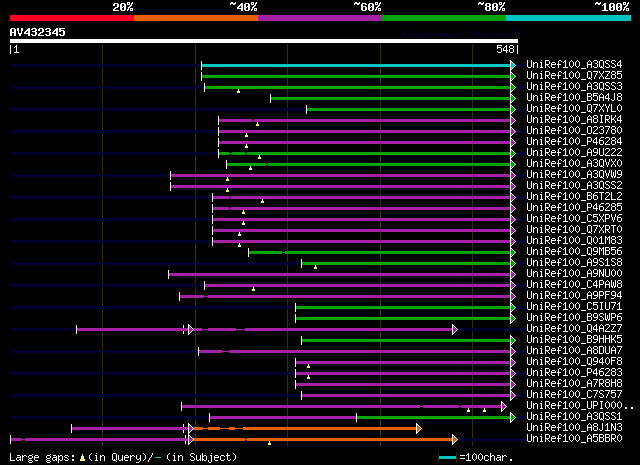Click the truncated UniRef100_UPI000.. label
Image resolution: width=640 pixels, height=465 pixels.
tap(580, 406)
